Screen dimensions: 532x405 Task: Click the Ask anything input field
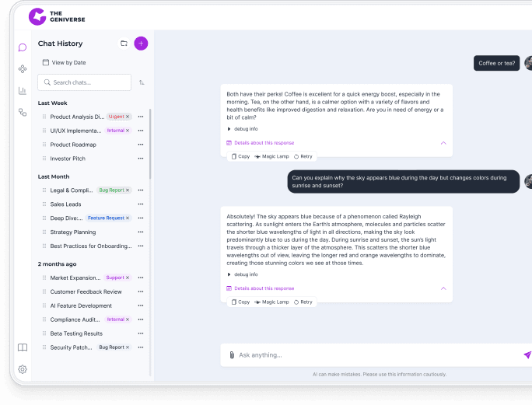coord(373,355)
